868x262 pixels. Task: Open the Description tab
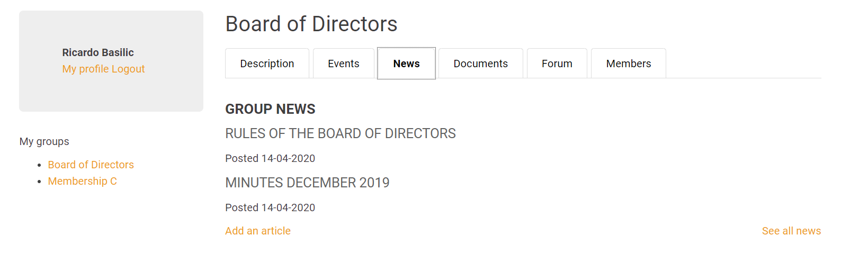[x=267, y=64]
